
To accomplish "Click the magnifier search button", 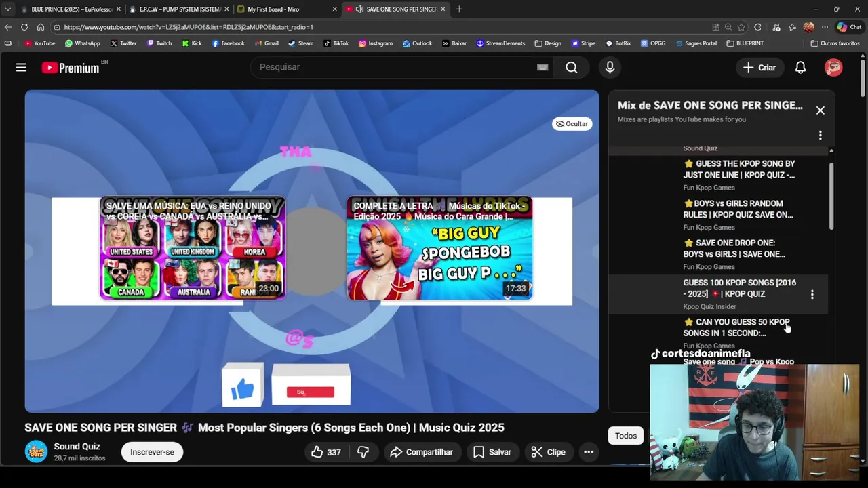I will 572,67.
